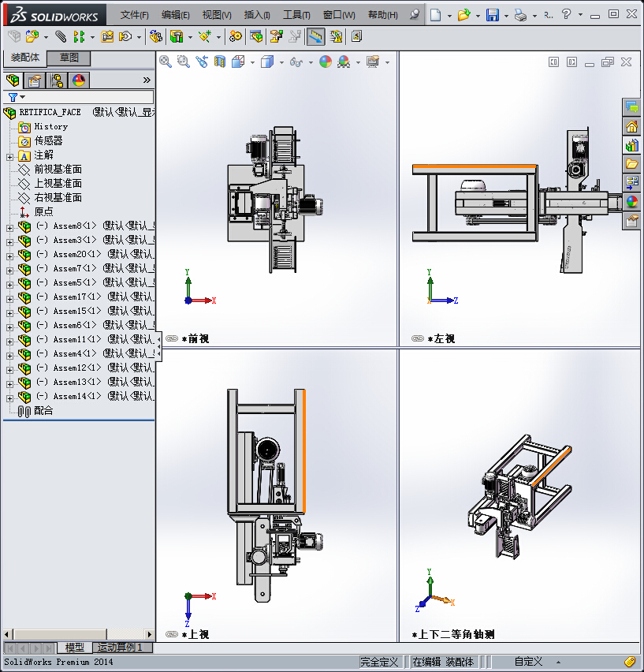Expand the Assem17<1> tree node
This screenshot has width=644, height=672.
pos(9,299)
